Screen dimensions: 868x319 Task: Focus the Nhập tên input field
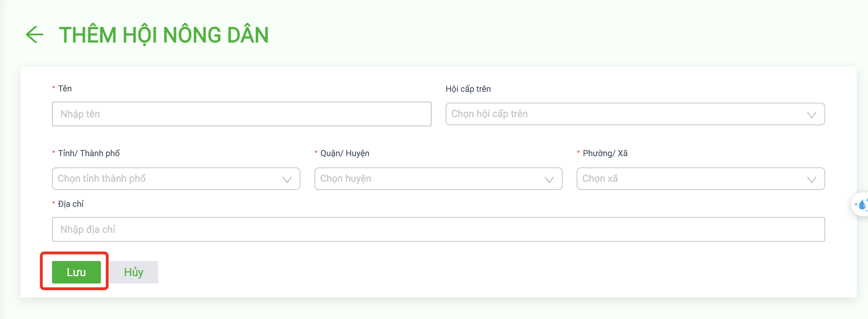pos(241,114)
